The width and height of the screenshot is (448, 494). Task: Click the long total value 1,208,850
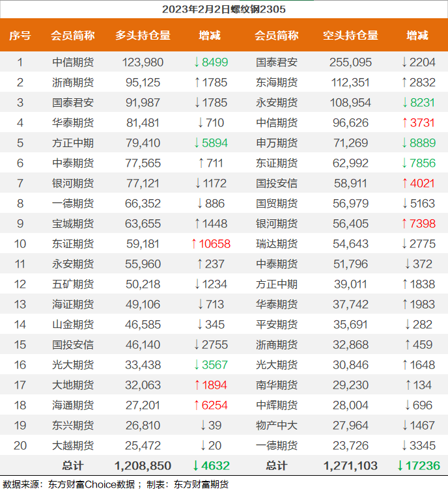pos(143,466)
